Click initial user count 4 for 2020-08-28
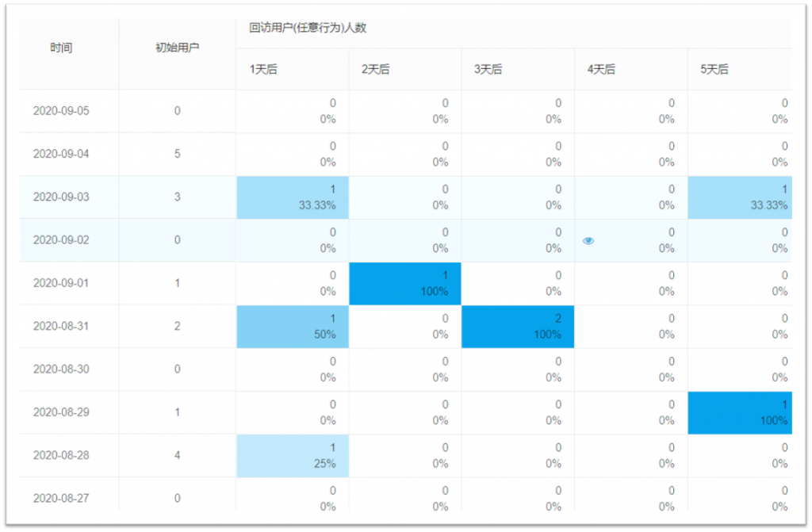 click(x=177, y=455)
